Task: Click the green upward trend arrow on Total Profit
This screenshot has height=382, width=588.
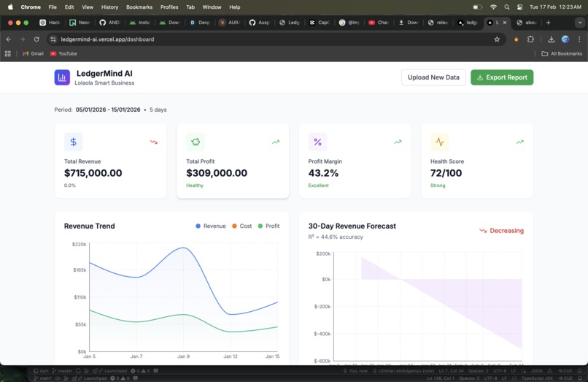Action: point(276,142)
